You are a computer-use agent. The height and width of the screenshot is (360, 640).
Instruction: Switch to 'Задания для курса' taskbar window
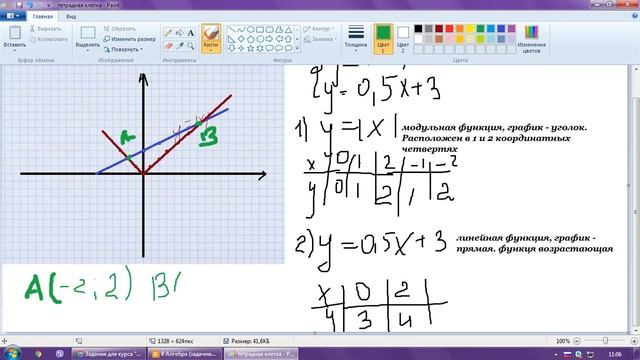(109, 354)
